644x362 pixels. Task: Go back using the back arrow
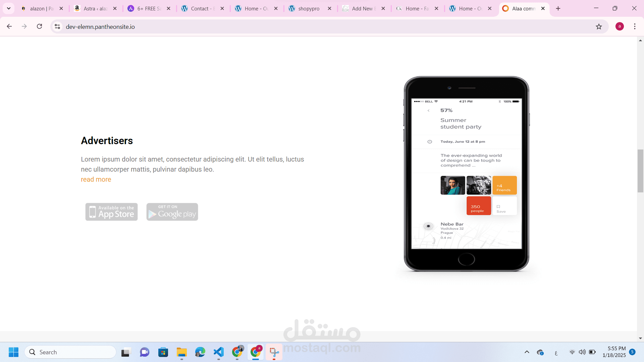click(9, 26)
